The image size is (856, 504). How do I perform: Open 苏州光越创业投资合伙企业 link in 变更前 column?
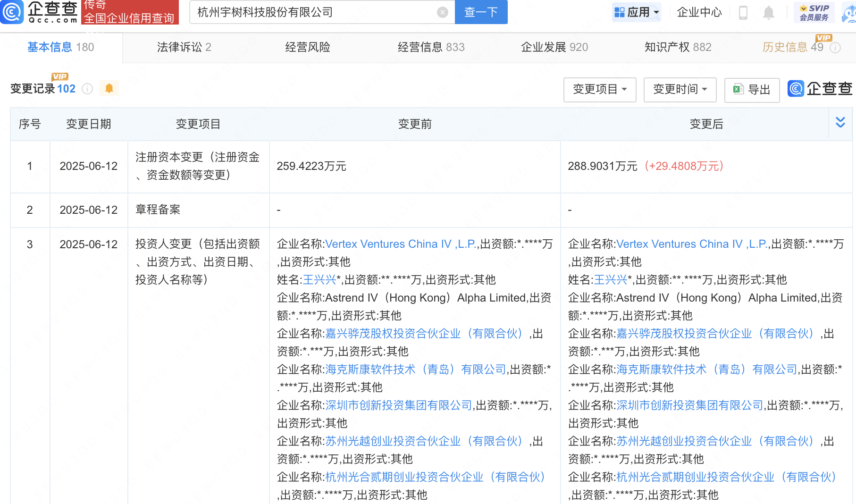(x=424, y=441)
